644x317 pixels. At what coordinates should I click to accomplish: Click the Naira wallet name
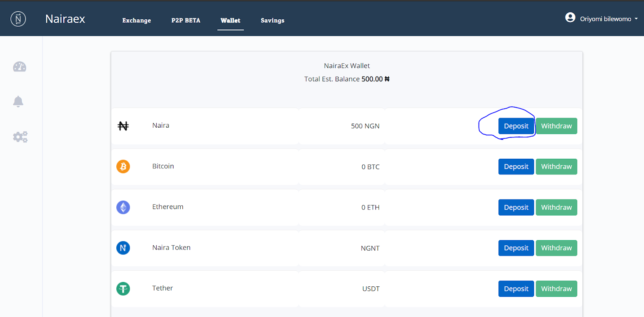coord(161,125)
